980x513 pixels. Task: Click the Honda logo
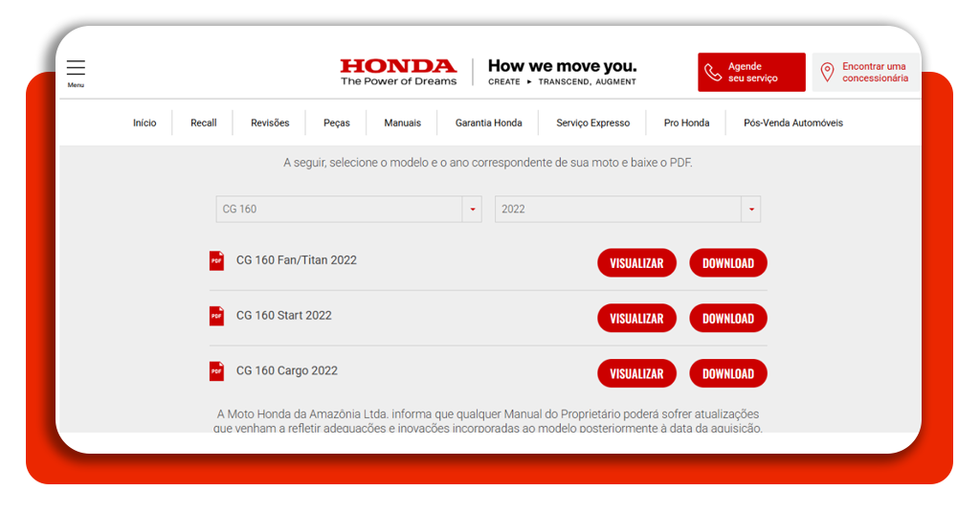[398, 72]
